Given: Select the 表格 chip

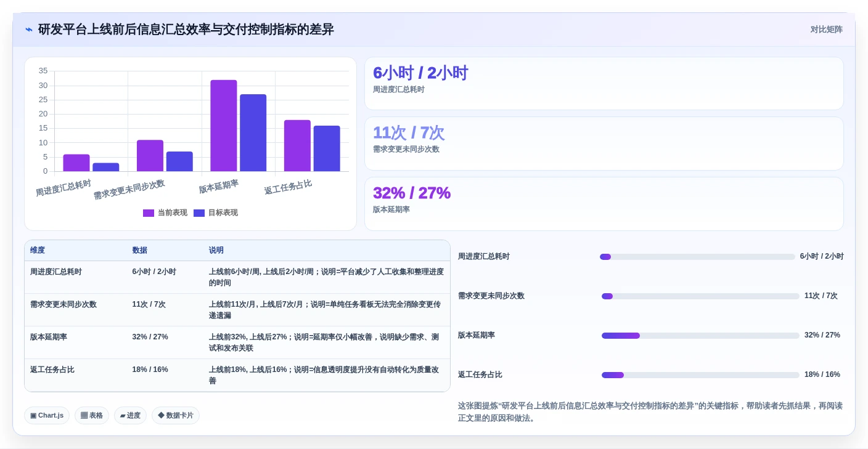Looking at the screenshot, I should [x=92, y=416].
